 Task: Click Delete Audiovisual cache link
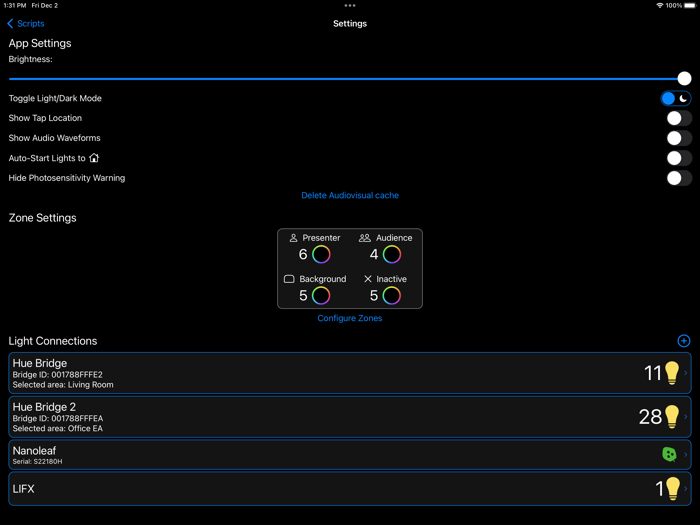pos(350,196)
